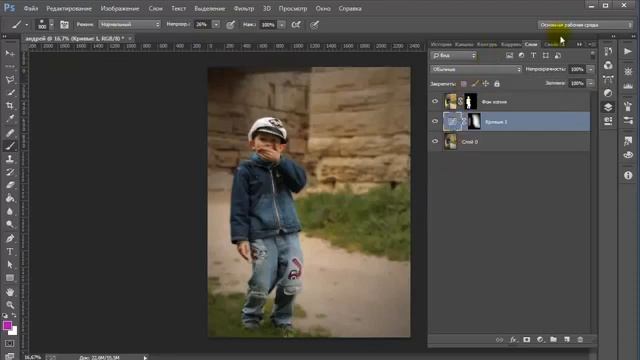Open brush mode dropdown in options bar
The image size is (640, 360).
point(130,24)
